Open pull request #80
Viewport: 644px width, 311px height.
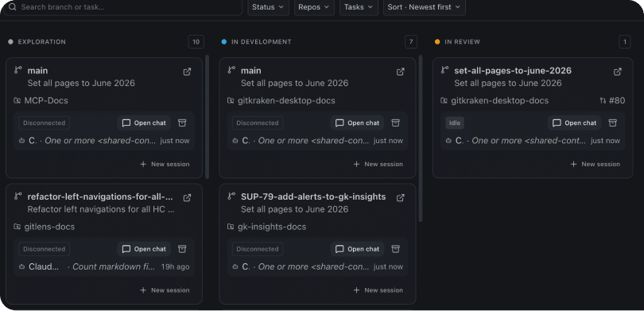coord(612,101)
